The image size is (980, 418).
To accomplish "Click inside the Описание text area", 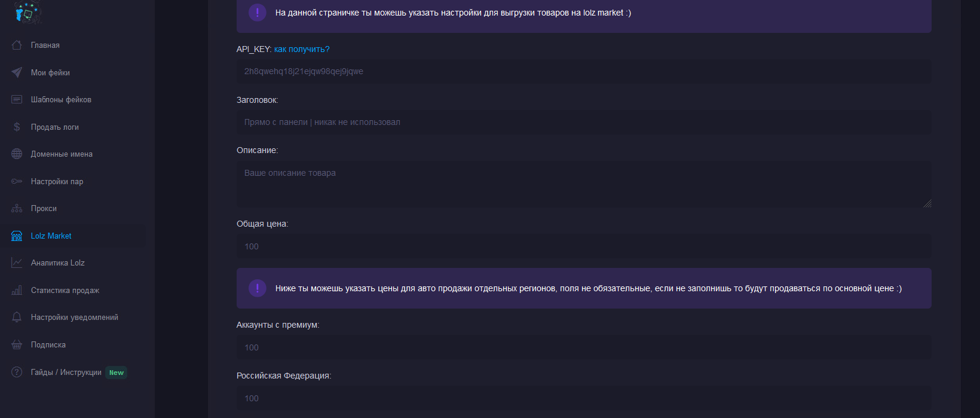I will [x=583, y=184].
